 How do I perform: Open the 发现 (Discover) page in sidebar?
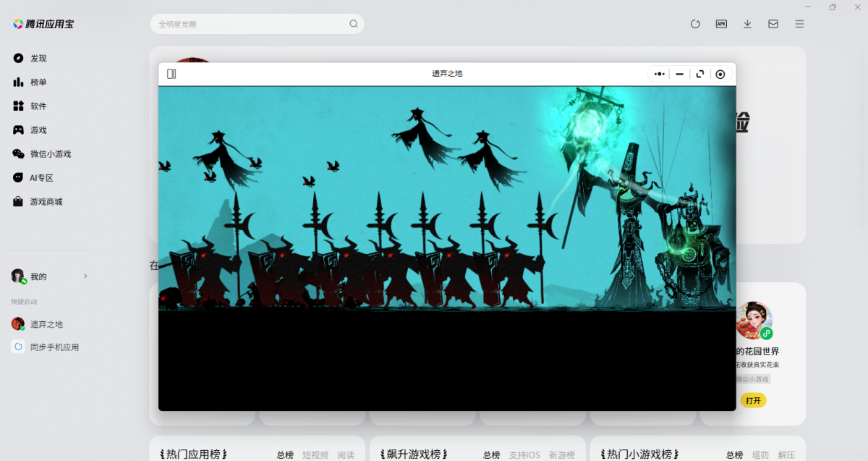click(x=38, y=58)
